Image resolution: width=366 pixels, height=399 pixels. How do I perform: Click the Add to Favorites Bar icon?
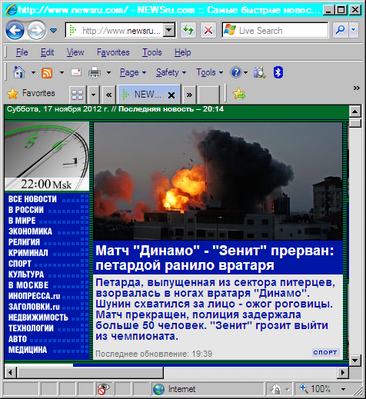click(x=239, y=94)
